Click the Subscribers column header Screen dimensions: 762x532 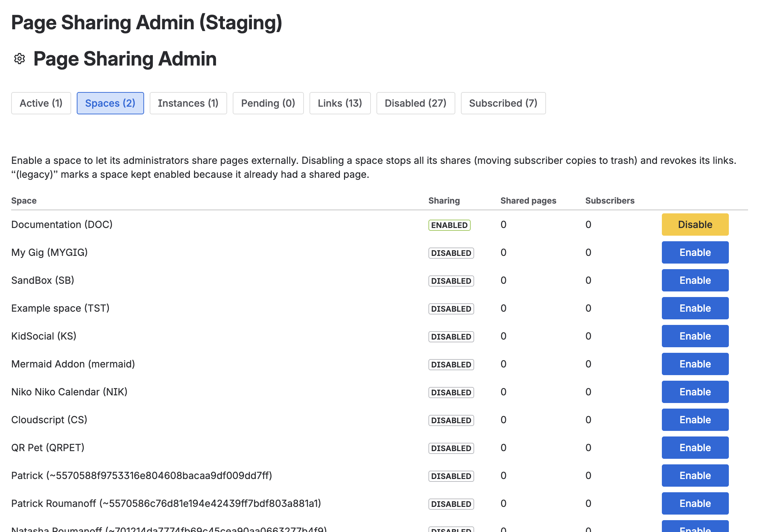coord(610,201)
